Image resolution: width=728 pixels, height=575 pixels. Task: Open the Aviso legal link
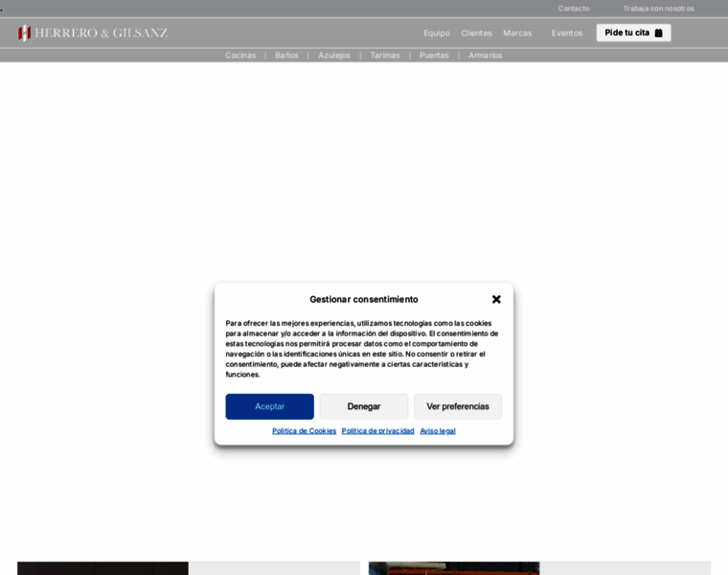(438, 431)
